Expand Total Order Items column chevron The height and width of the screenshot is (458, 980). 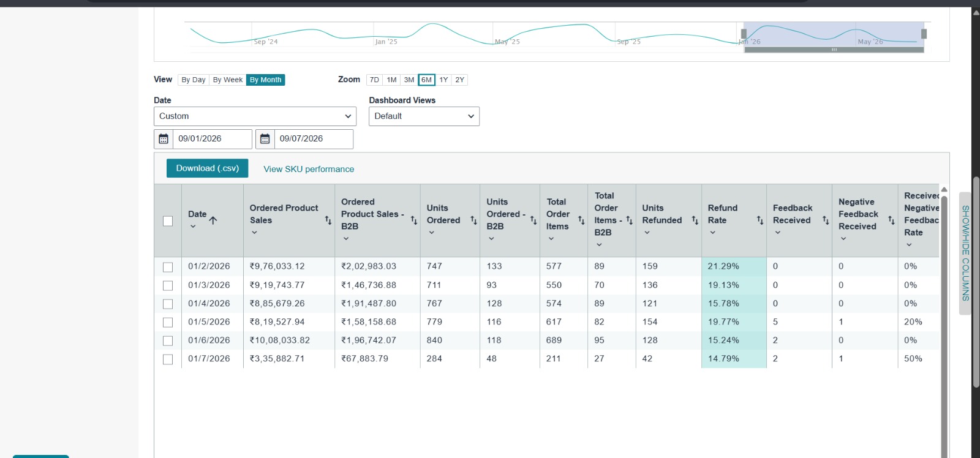click(x=551, y=239)
